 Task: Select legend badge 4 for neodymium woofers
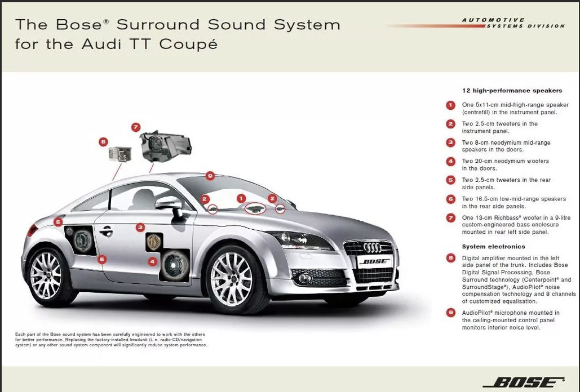coord(450,162)
